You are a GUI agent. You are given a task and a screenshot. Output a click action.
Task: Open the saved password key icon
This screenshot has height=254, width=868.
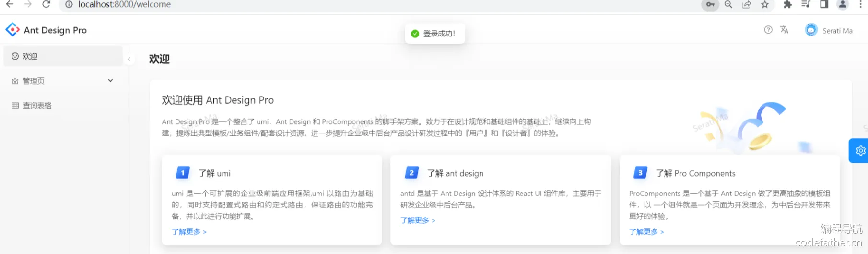pos(710,4)
